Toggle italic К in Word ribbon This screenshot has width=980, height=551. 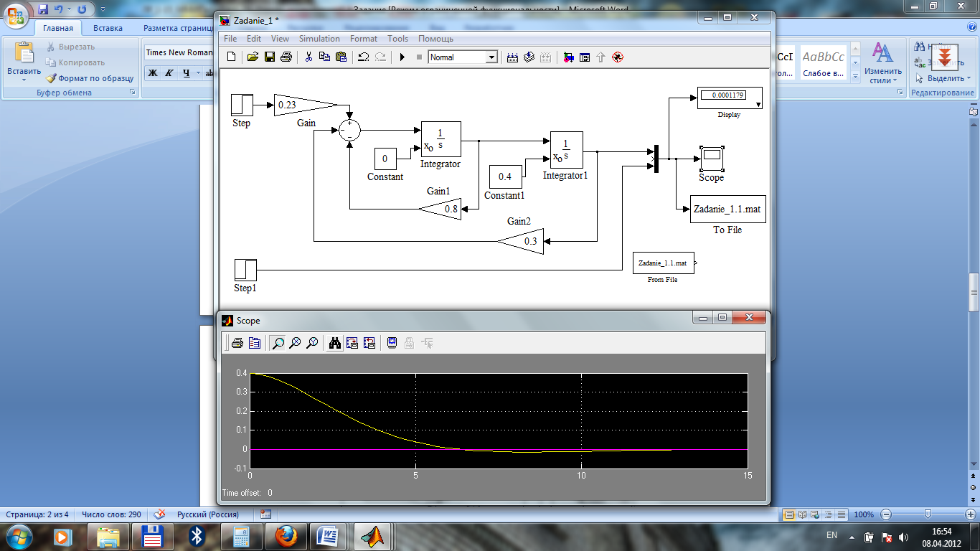click(x=169, y=72)
